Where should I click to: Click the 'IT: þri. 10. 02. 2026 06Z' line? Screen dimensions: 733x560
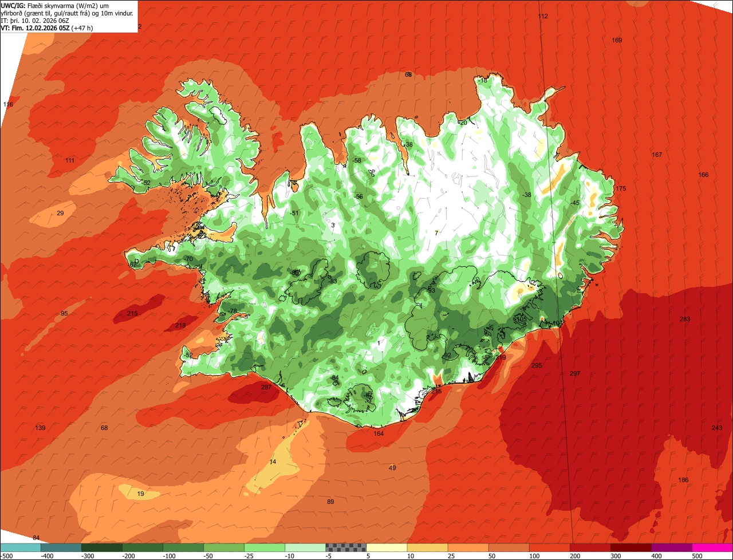click(34, 20)
